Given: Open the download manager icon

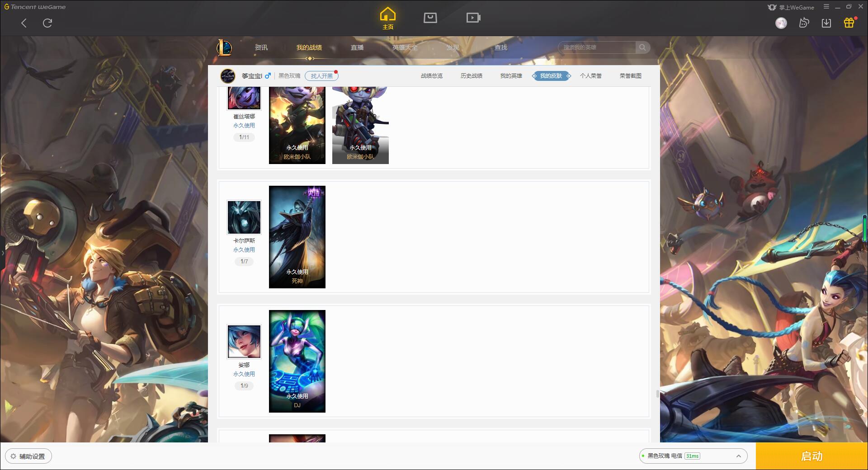Looking at the screenshot, I should coord(826,23).
